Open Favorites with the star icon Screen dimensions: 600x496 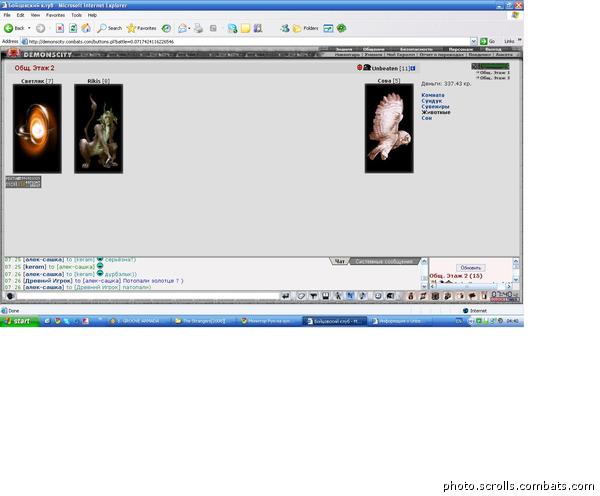tap(141, 28)
